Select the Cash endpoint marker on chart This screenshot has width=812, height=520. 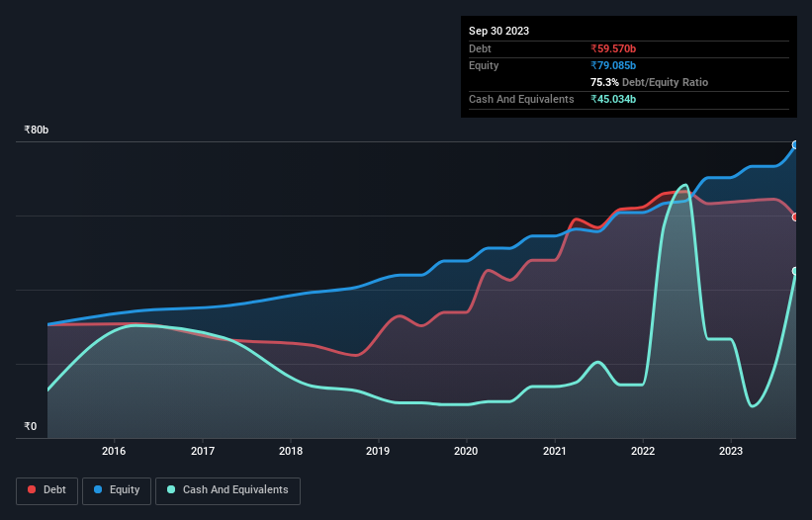(795, 271)
